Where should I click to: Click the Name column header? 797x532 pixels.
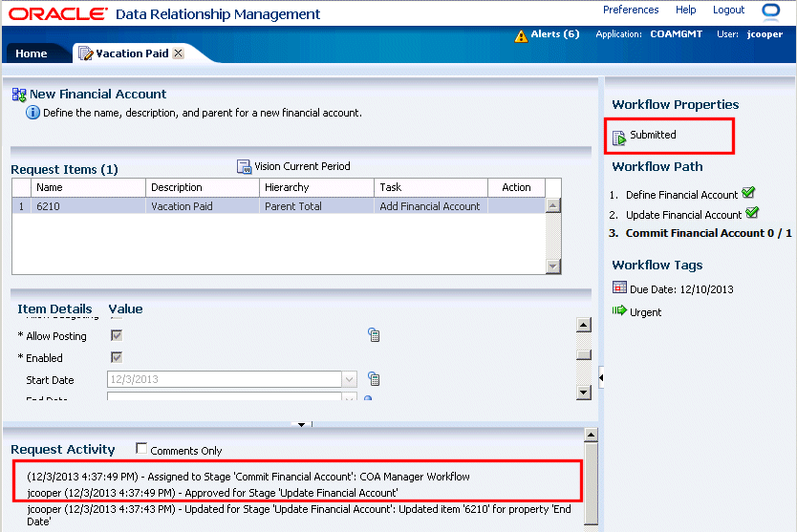pos(89,187)
